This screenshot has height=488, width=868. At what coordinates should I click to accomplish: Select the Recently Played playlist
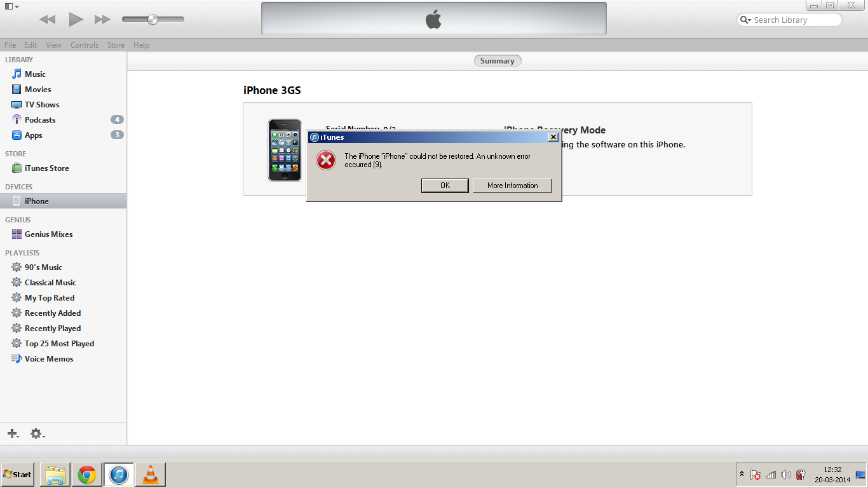point(64,329)
